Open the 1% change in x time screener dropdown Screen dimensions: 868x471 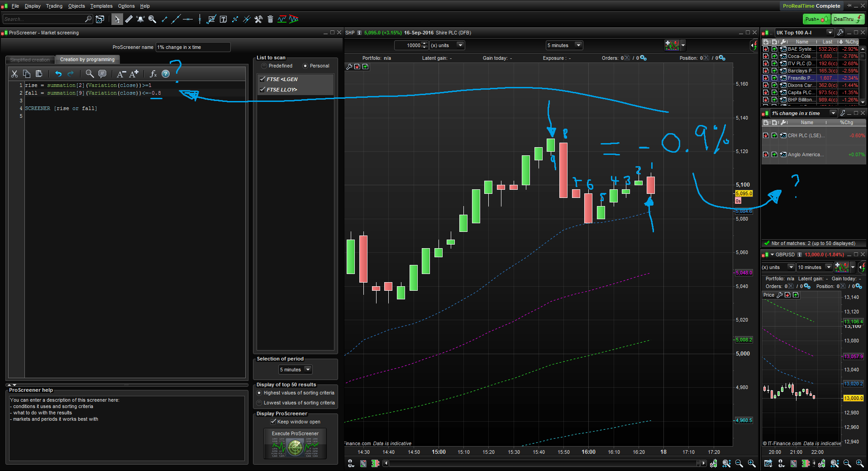pyautogui.click(x=804, y=113)
